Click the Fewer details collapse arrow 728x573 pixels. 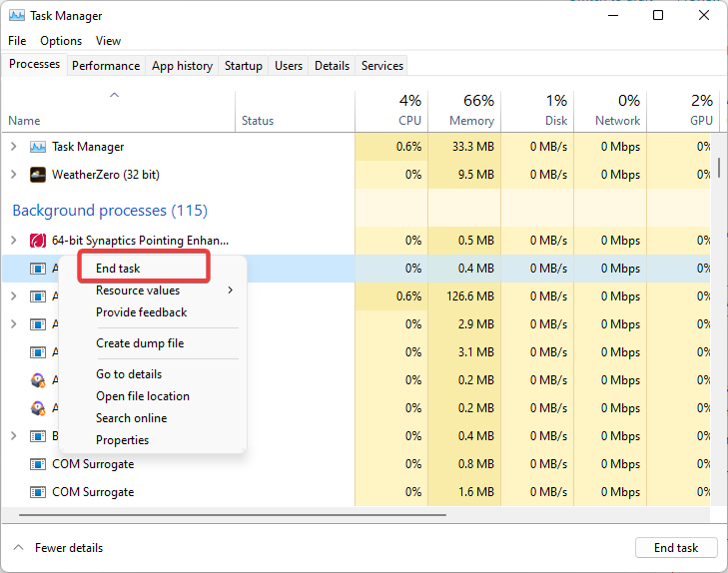pos(18,547)
